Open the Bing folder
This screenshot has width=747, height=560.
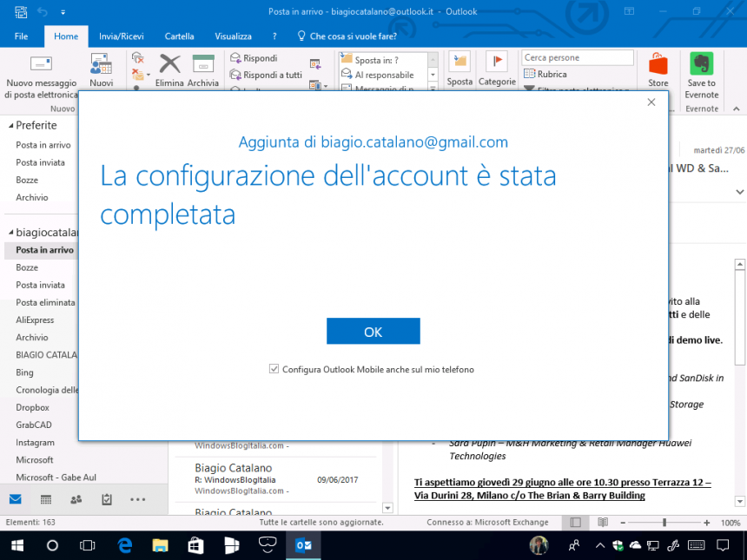click(x=24, y=372)
